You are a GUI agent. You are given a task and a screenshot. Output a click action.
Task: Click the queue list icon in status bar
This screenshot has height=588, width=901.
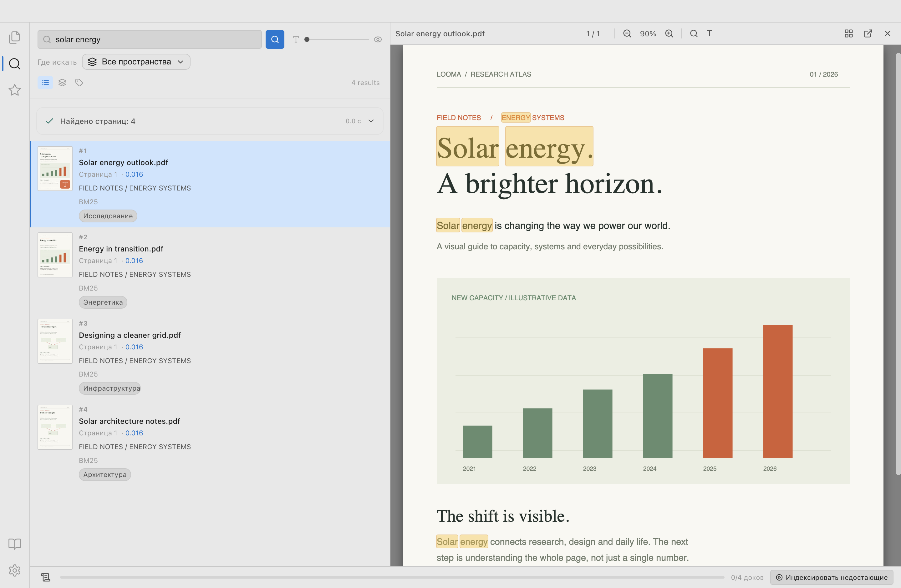pyautogui.click(x=46, y=577)
